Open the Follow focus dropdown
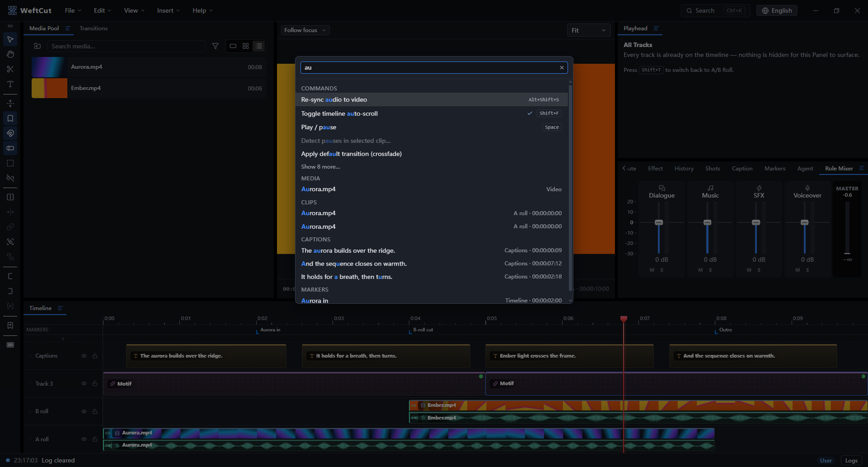 click(305, 30)
